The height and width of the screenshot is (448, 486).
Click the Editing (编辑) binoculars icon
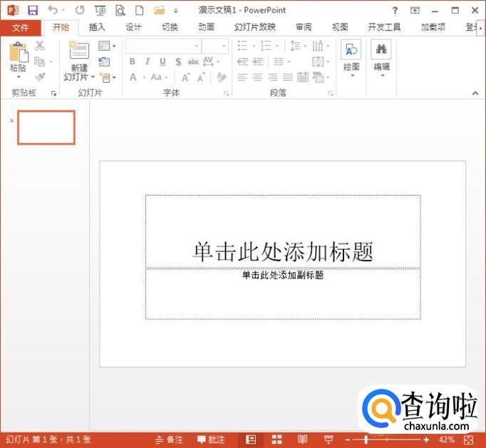tap(381, 51)
